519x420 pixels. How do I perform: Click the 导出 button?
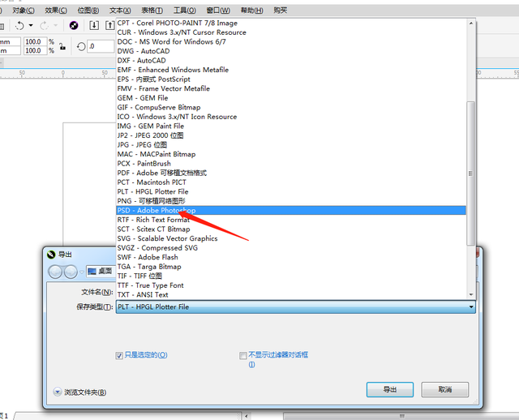(x=390, y=389)
